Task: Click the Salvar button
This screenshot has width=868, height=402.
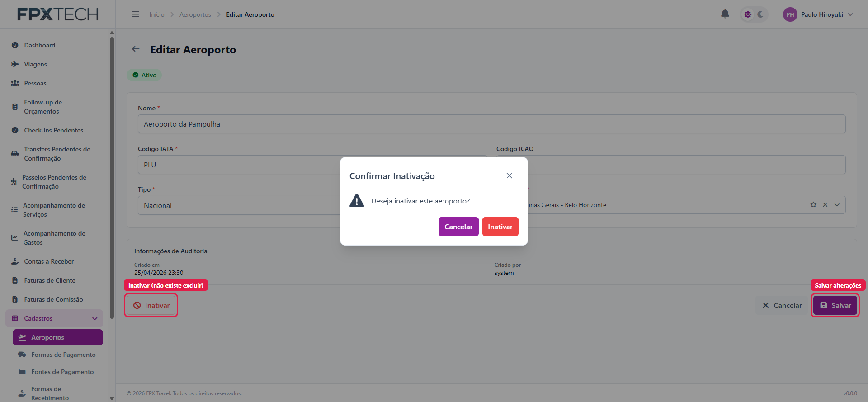Action: tap(835, 305)
